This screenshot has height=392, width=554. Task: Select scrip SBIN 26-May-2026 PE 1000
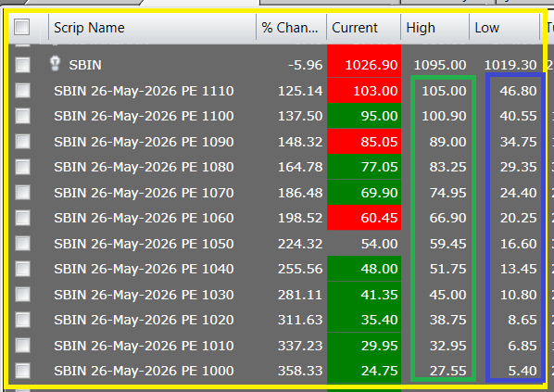click(x=144, y=371)
